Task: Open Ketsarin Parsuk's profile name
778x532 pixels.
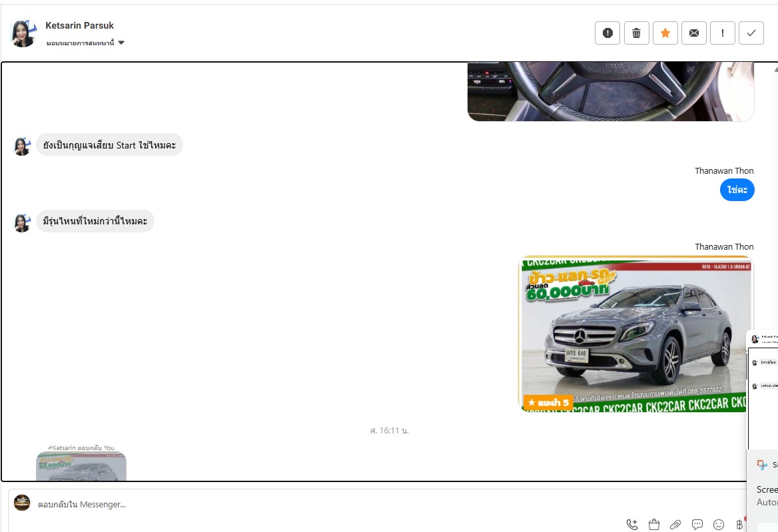Action: [x=79, y=25]
